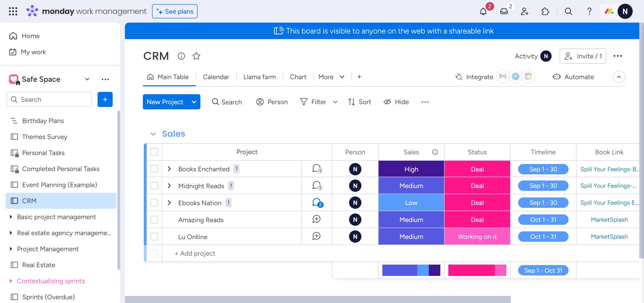Click the Gmail integration icon
Image resolution: width=644 pixels, height=303 pixels.
503,76
